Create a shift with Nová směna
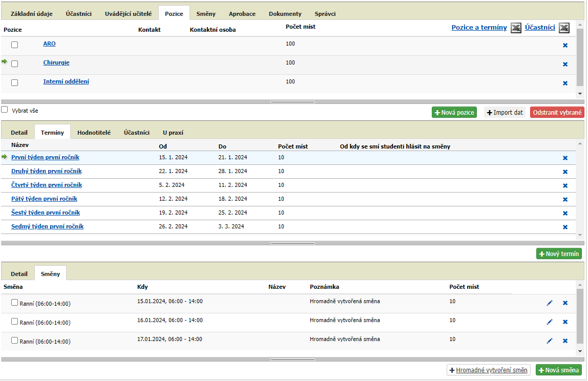This screenshot has height=381, width=588. click(559, 370)
